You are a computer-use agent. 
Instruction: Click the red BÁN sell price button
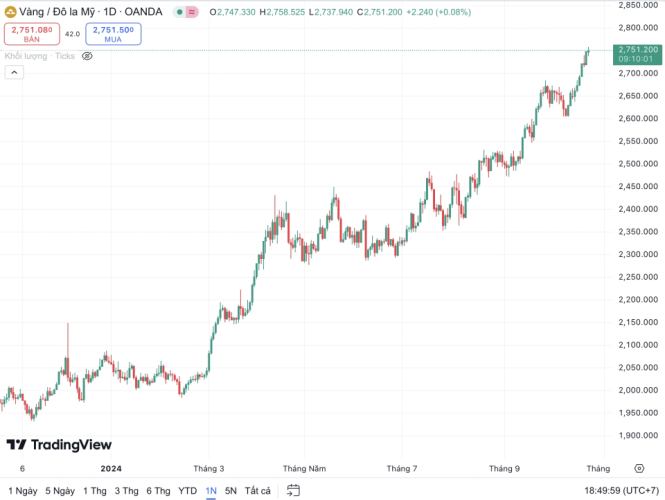tap(31, 33)
